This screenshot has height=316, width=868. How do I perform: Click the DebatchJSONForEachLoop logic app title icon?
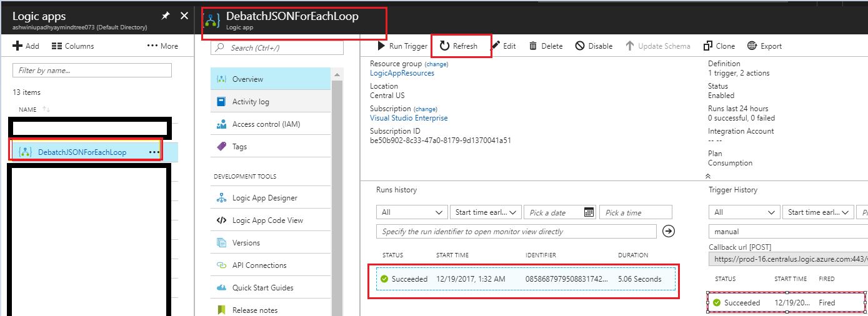pyautogui.click(x=212, y=19)
